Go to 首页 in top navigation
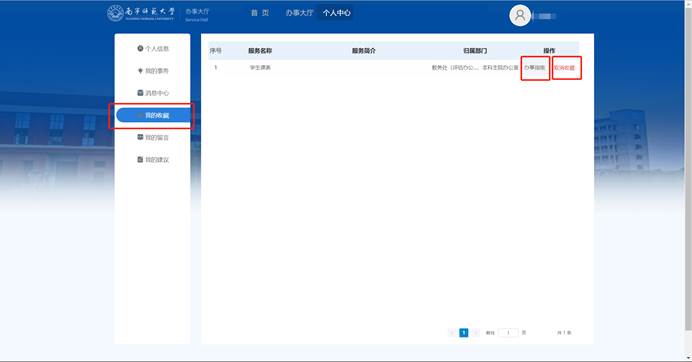692x362 pixels. pos(260,13)
